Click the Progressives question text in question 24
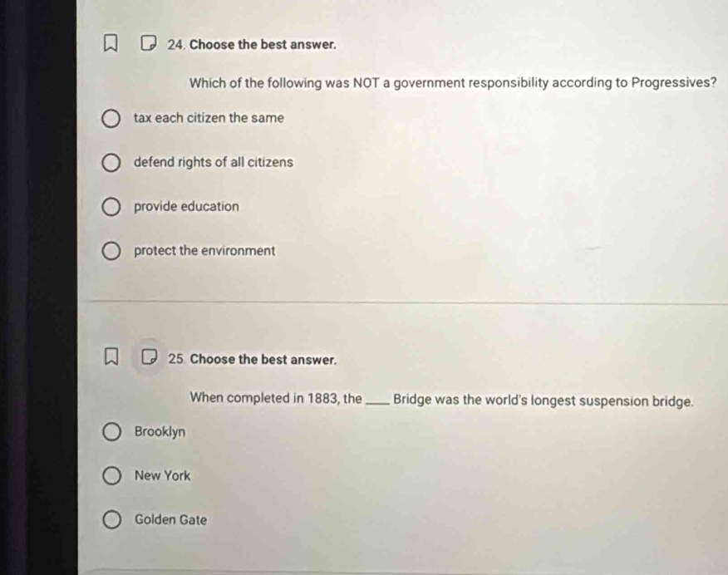This screenshot has width=728, height=575. [x=454, y=83]
